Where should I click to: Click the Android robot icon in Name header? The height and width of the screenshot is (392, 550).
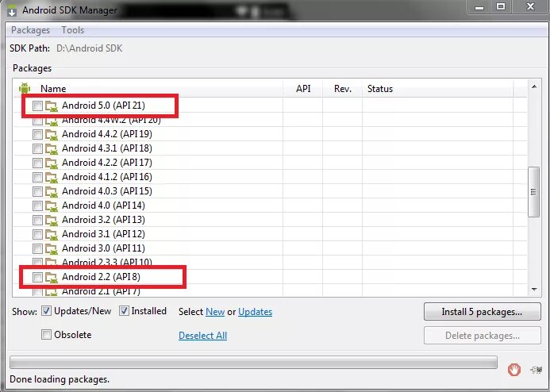tap(25, 88)
